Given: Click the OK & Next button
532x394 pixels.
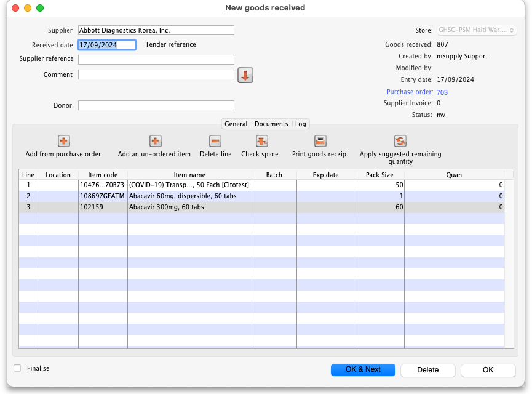Looking at the screenshot, I should pos(363,369).
